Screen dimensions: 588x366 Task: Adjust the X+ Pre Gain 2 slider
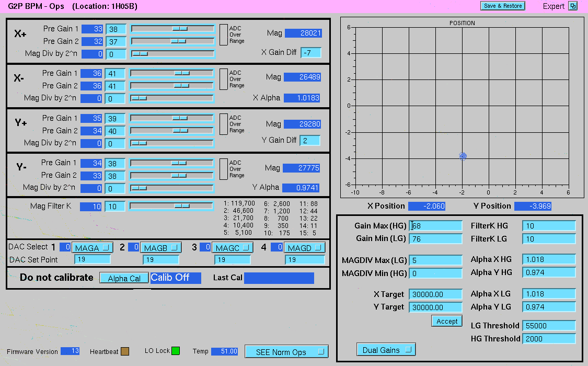172,41
